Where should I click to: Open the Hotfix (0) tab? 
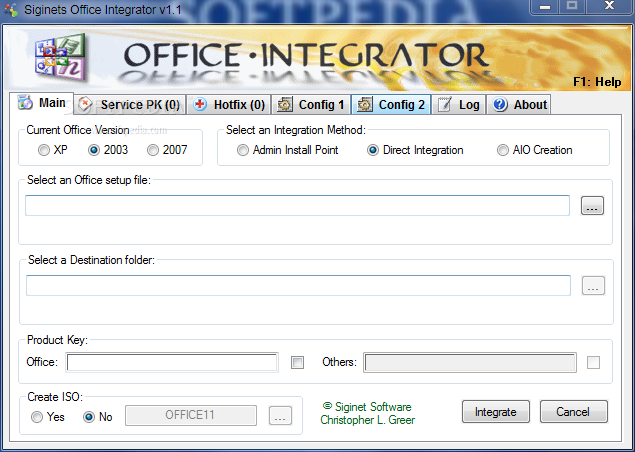(x=229, y=104)
